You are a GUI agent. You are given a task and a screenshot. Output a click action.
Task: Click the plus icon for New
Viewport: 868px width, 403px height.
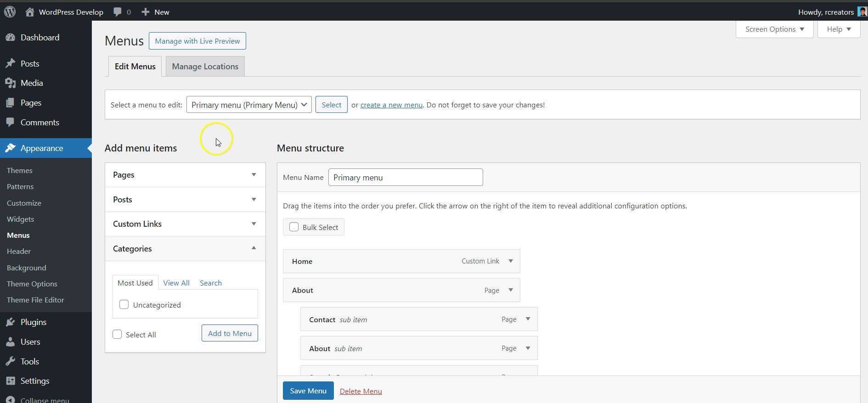coord(145,12)
